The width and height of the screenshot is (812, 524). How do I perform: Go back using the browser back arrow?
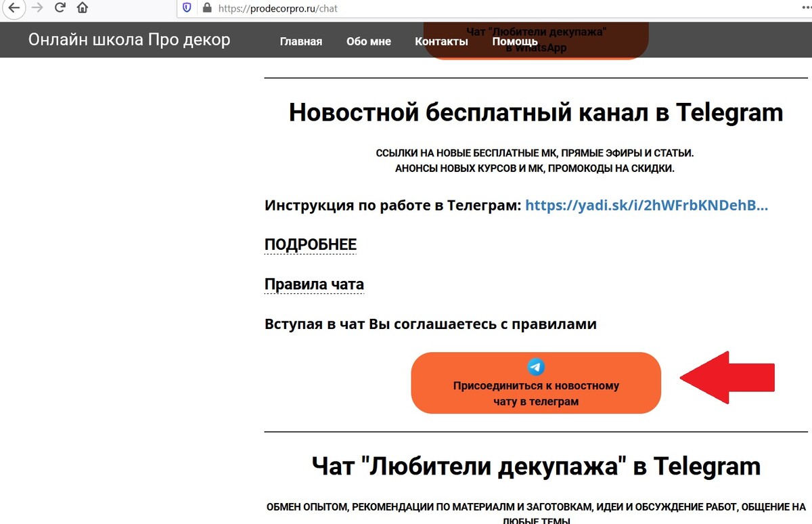14,8
